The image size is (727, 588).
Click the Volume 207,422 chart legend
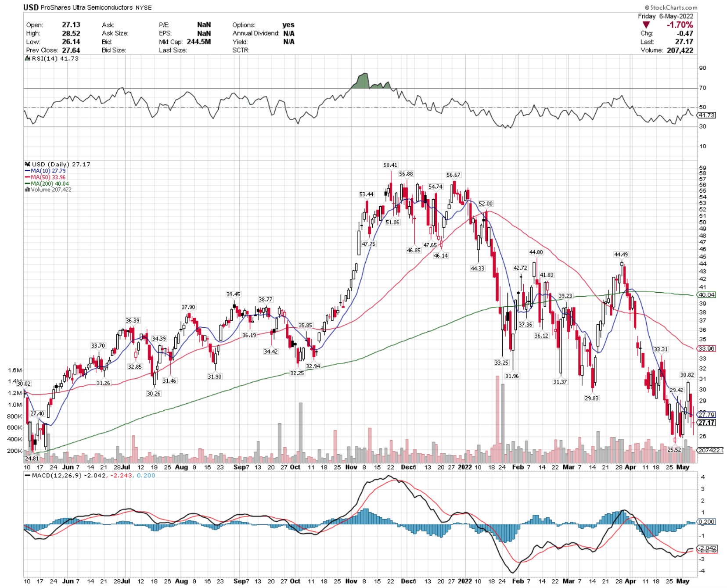(48, 190)
